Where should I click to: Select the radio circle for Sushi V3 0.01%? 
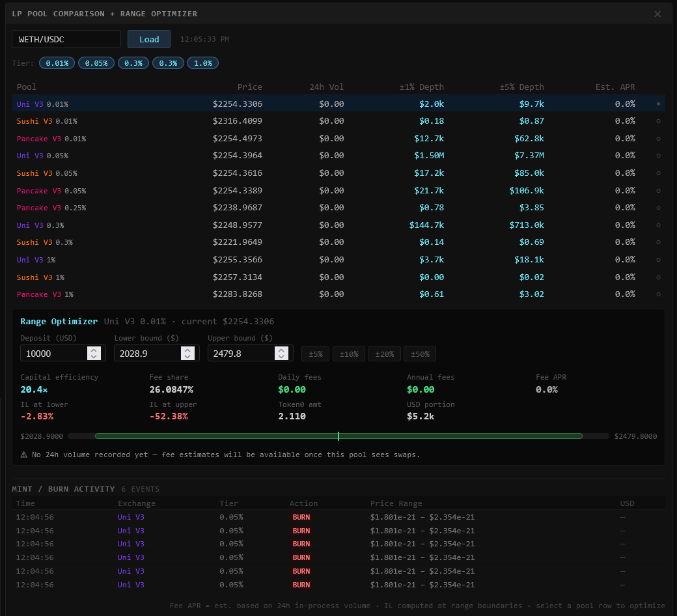[658, 121]
